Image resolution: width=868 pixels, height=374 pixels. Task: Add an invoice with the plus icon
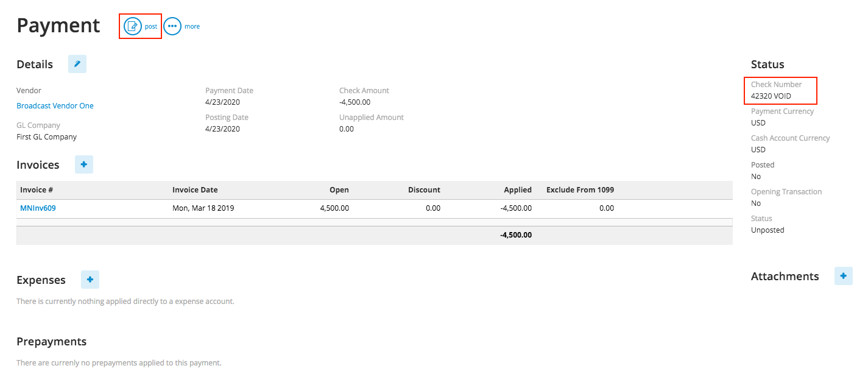[84, 164]
